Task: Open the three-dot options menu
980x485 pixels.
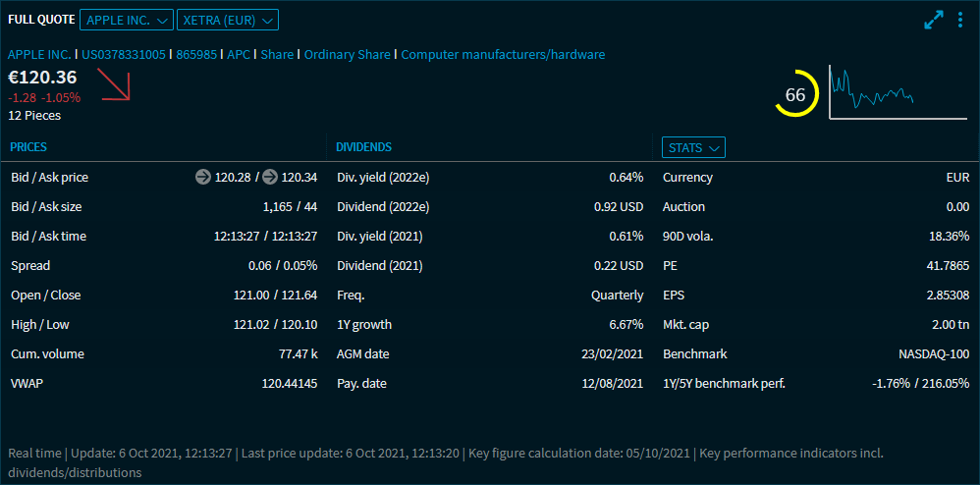Action: tap(959, 20)
